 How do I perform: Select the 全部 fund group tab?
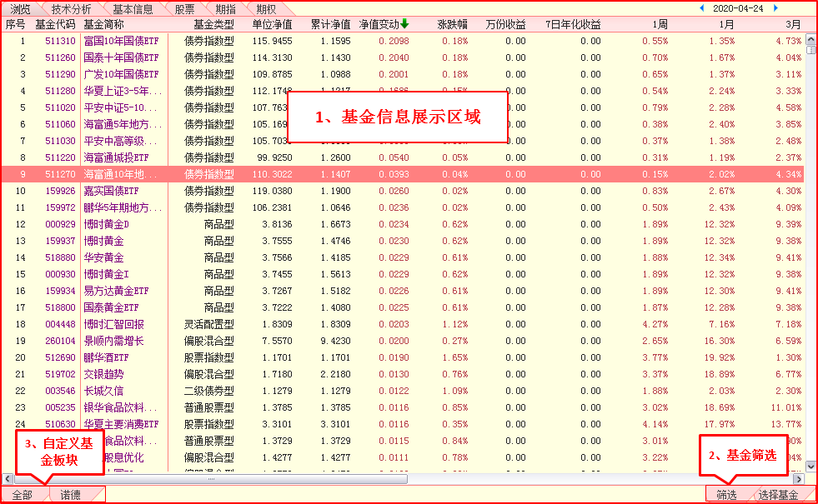(x=23, y=495)
